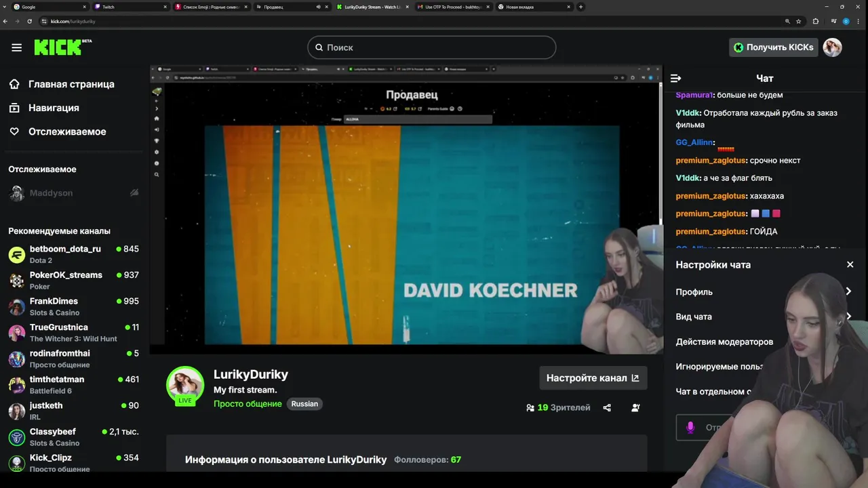
Task: Open TrueGrustnica channel
Action: 73,332
